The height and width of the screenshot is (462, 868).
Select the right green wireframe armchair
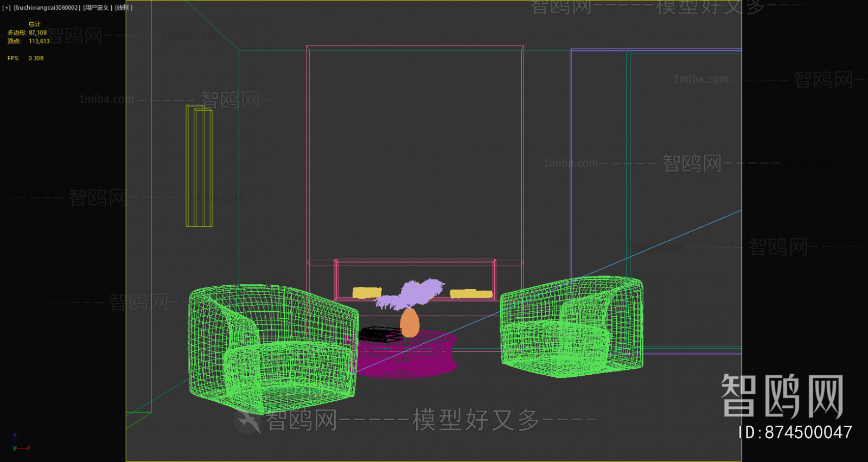coord(572,326)
